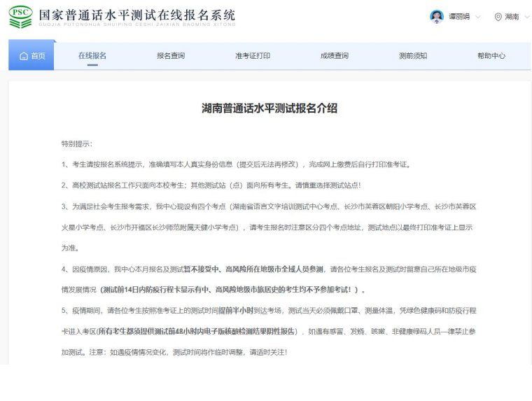Click item 3 line mentioning 四个考点
Viewport: 532px width, 401px height.
click(269, 206)
